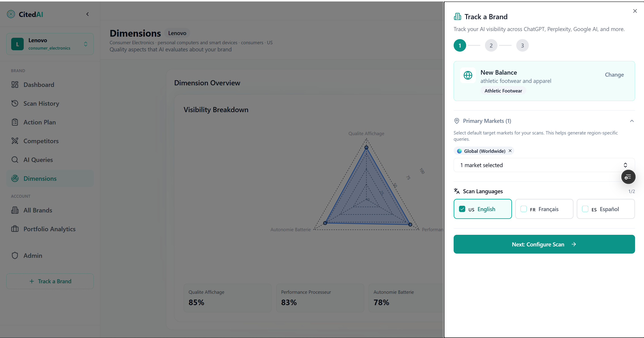
Task: Click the CitedAI logo icon
Action: [x=11, y=14]
